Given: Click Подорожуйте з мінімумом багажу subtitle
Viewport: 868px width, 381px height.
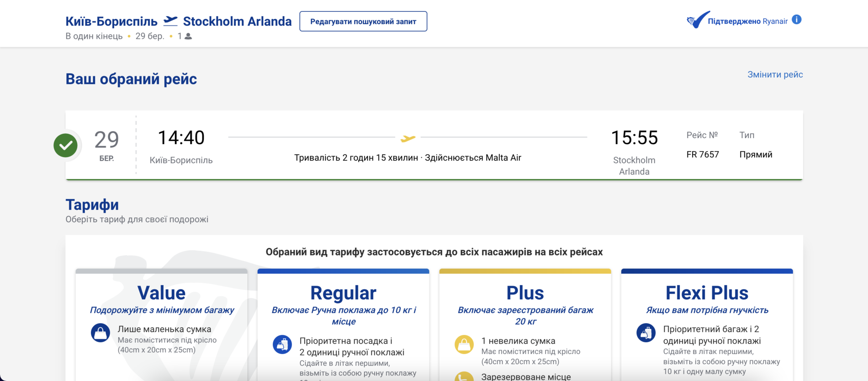Looking at the screenshot, I should pos(162,310).
